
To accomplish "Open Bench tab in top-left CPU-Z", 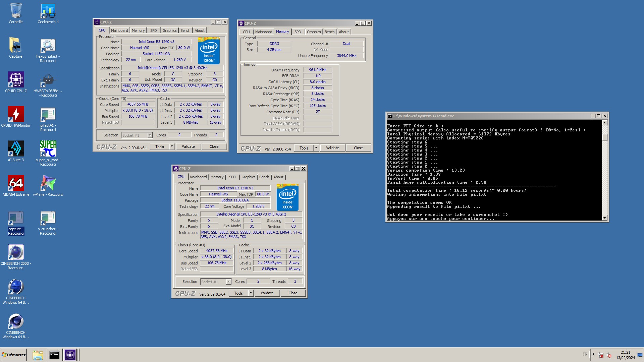I will (185, 31).
